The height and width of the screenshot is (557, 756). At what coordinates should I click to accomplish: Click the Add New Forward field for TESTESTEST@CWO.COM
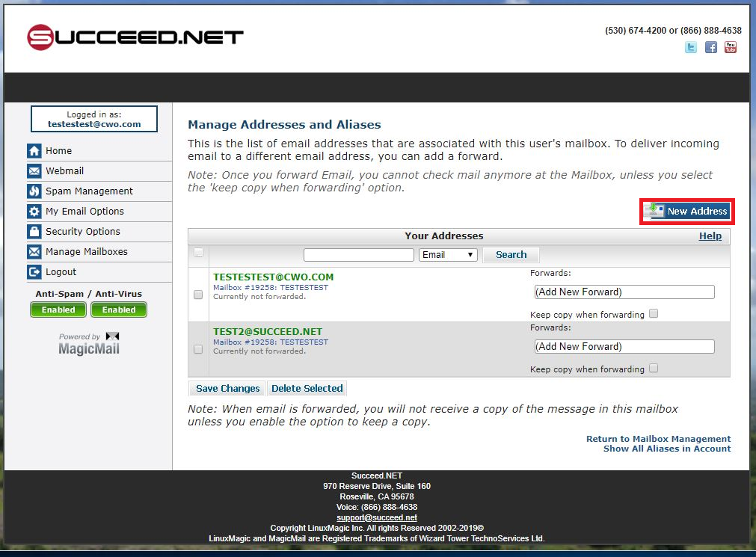coord(624,292)
